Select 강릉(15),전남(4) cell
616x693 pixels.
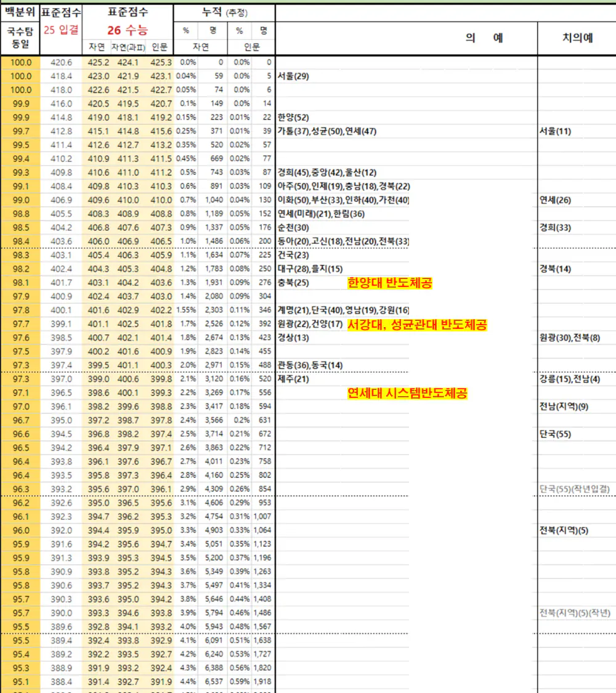tap(570, 379)
